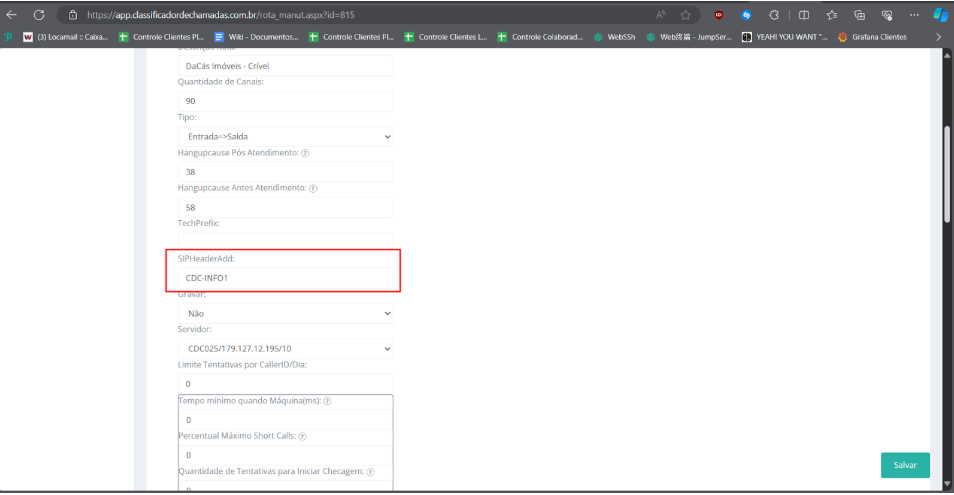Expand the Gravar dropdown set to Não
Viewport: 954px width, 495px height.
(x=285, y=313)
